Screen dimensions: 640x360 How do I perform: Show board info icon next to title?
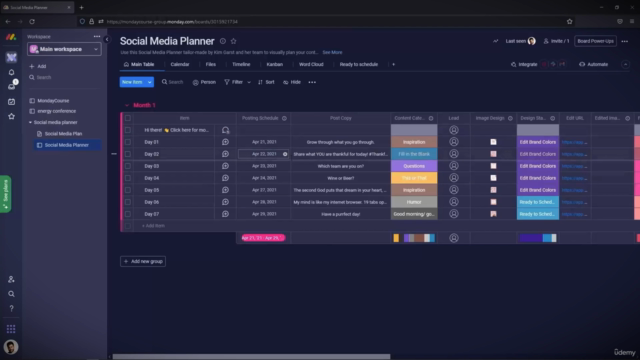click(x=223, y=41)
